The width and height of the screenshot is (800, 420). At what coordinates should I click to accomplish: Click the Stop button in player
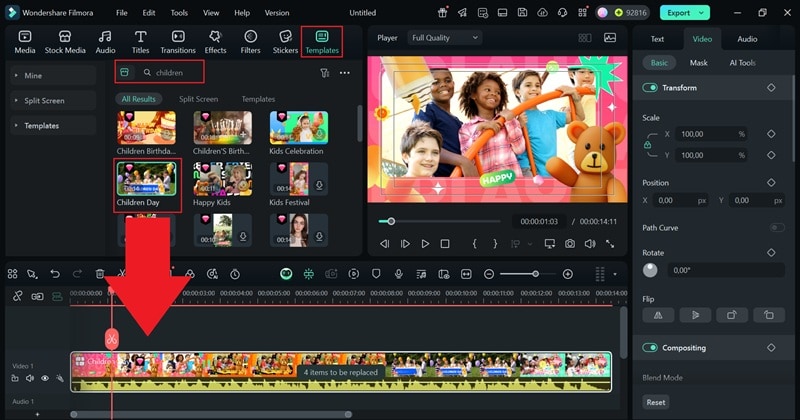[x=445, y=244]
